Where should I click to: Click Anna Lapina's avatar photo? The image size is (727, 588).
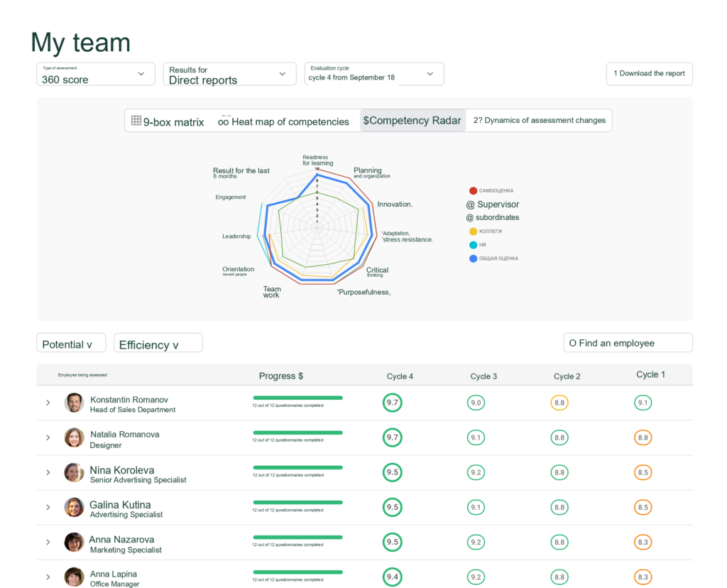pos(74,577)
